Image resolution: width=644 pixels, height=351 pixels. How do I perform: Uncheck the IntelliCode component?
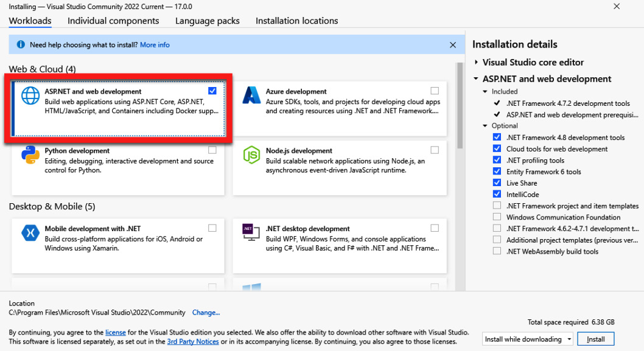pos(497,194)
